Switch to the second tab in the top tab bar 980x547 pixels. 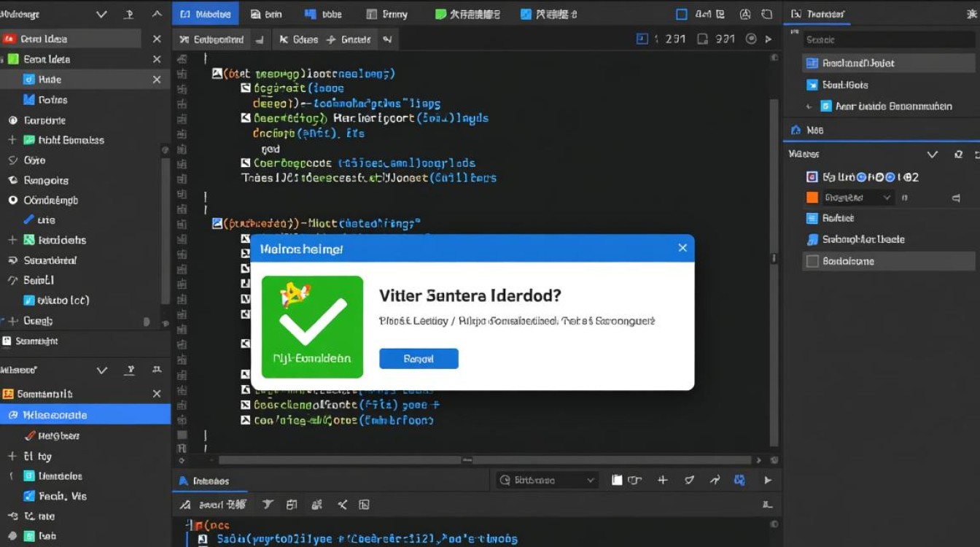click(x=266, y=14)
